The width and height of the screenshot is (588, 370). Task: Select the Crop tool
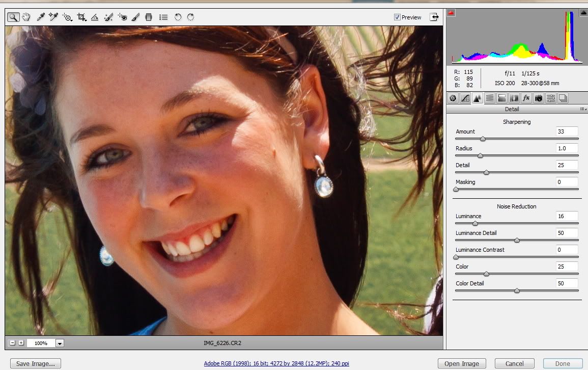(x=81, y=17)
